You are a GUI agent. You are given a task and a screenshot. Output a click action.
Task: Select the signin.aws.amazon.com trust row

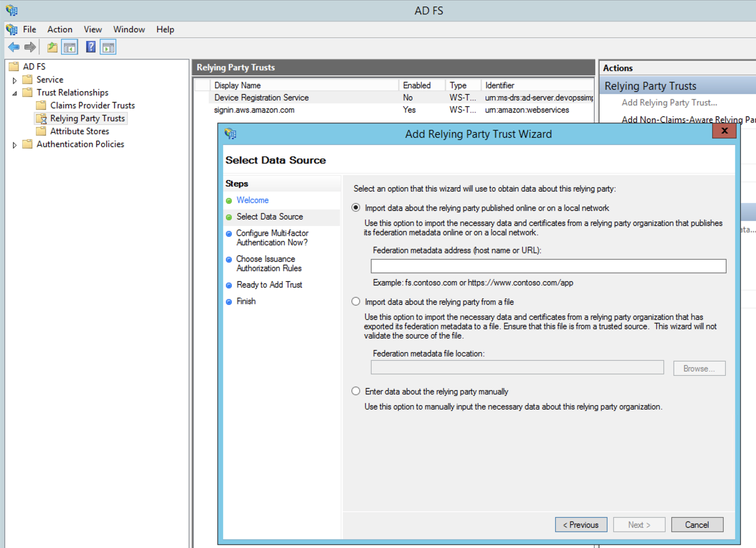coord(254,110)
